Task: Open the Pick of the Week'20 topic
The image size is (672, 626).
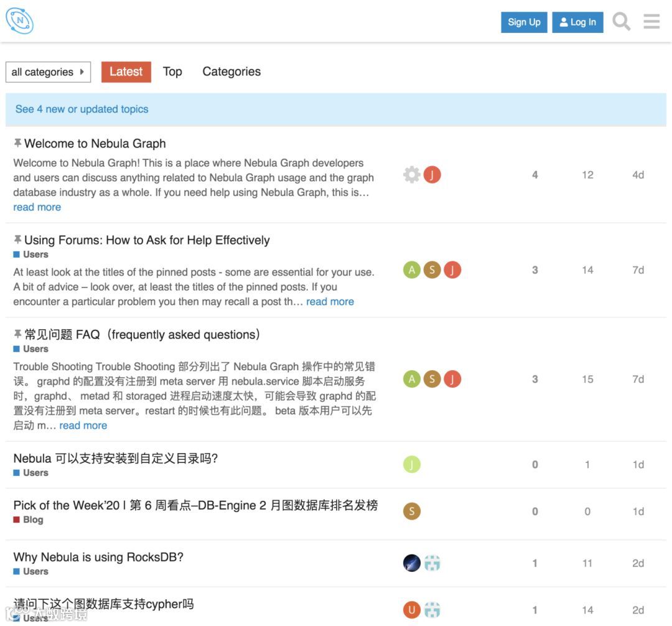Action: pos(195,505)
